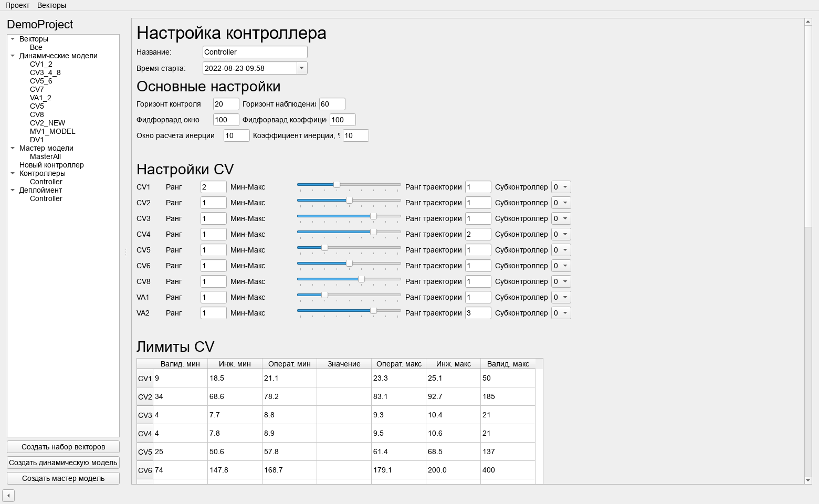The width and height of the screenshot is (819, 504).
Task: Open the Время старта date dropdown
Action: point(302,68)
